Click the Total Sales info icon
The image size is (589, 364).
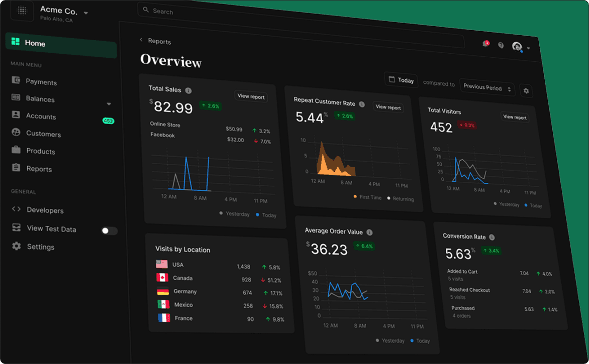(188, 91)
